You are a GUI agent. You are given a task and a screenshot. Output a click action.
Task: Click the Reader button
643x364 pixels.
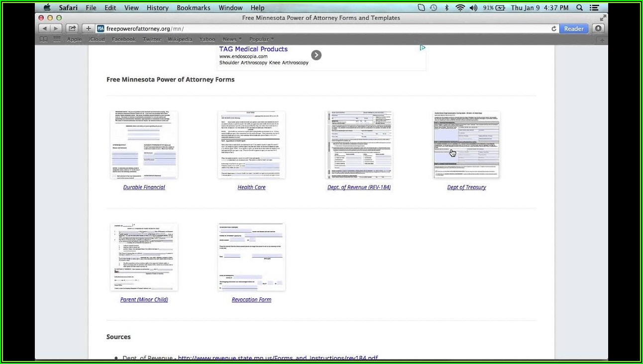tap(573, 29)
